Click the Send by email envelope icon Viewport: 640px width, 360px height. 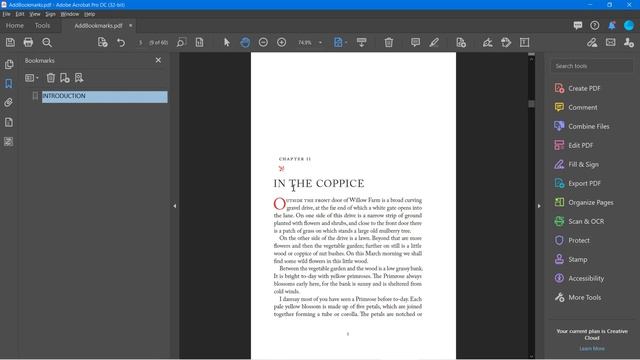click(x=611, y=42)
